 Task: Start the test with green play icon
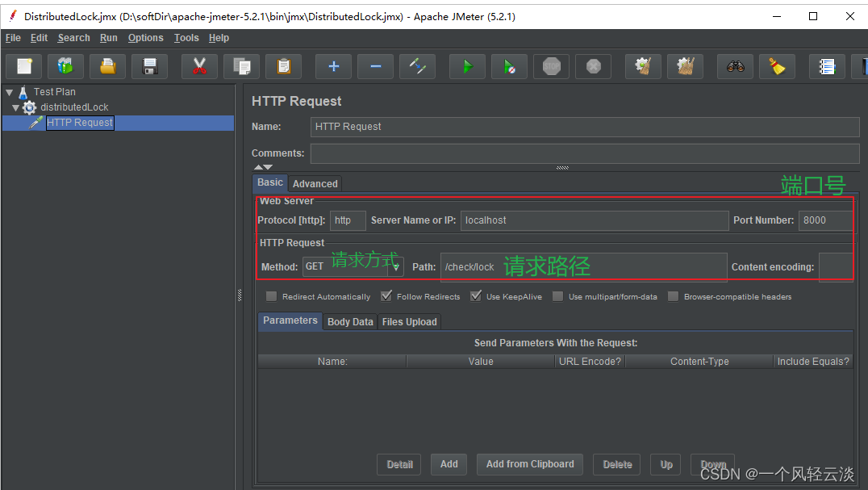point(468,67)
